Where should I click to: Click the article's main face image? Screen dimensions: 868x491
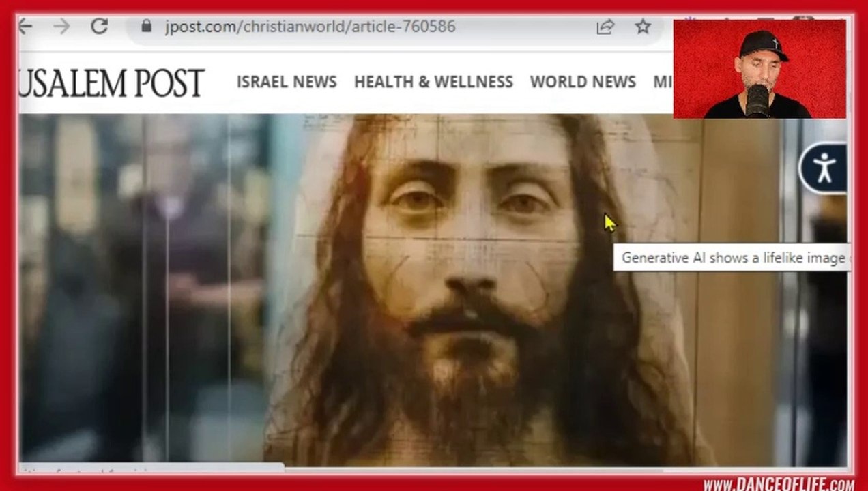[x=433, y=290]
